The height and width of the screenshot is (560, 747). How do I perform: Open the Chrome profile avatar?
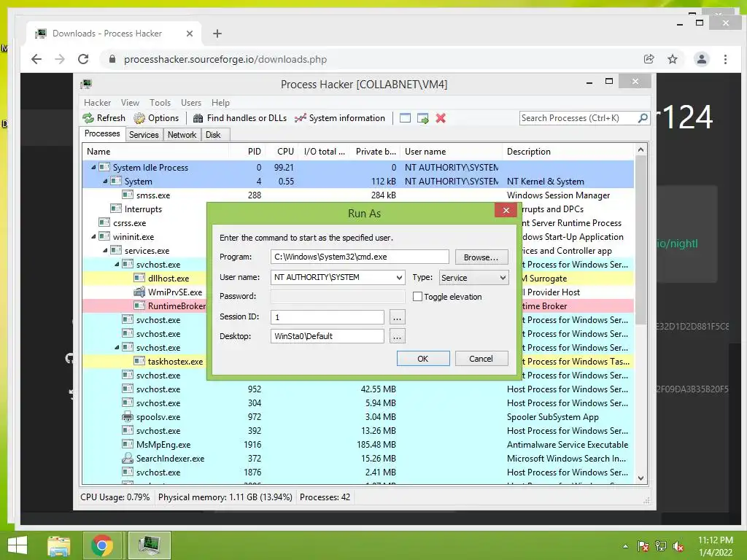(701, 59)
